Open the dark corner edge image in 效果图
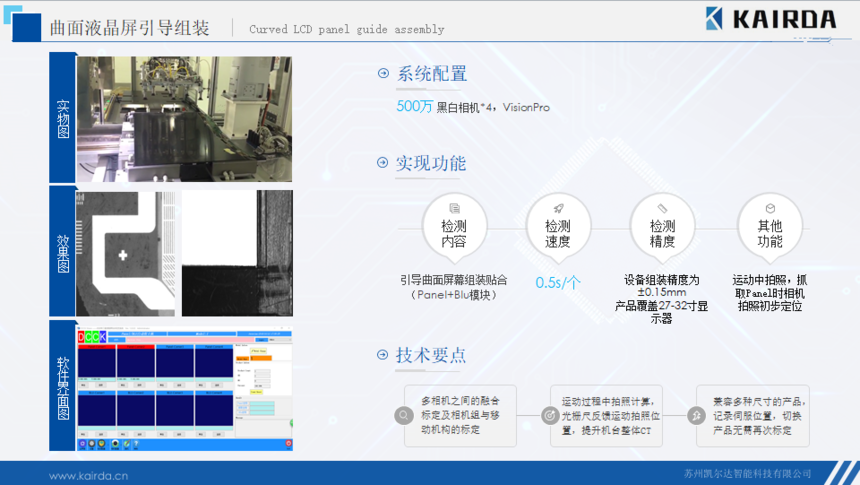 237,253
